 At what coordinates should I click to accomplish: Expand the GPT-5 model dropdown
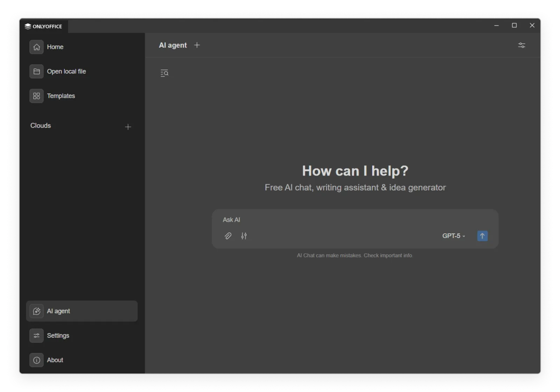coord(454,236)
